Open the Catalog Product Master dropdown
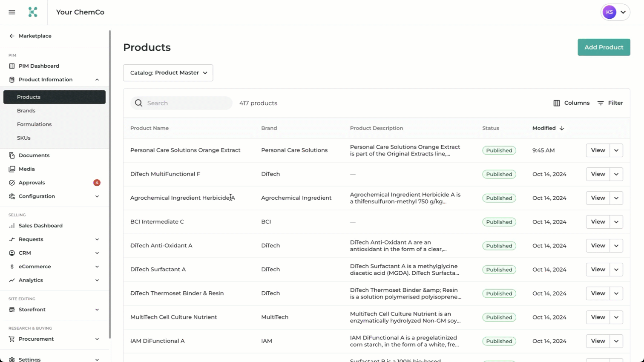This screenshot has height=362, width=644. (168, 73)
